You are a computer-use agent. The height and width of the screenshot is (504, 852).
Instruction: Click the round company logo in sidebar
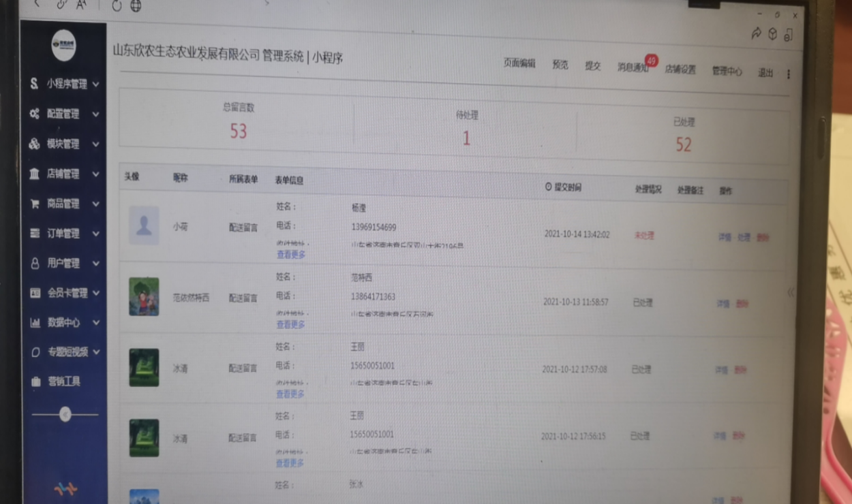(64, 46)
